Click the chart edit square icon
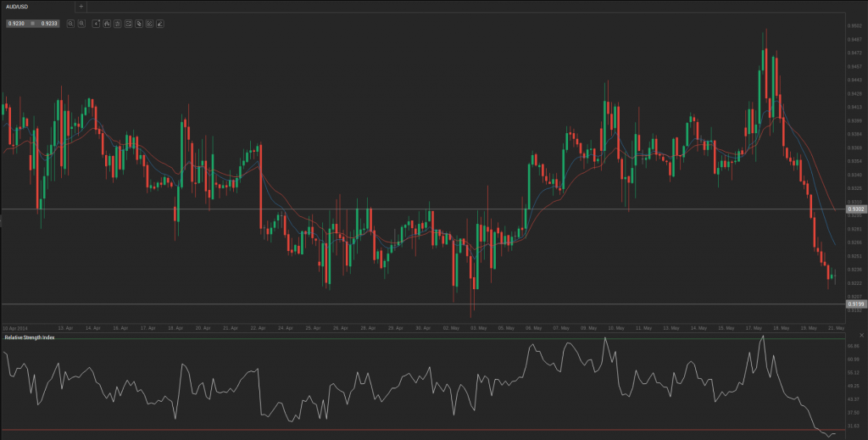This screenshot has width=868, height=440. (128, 24)
